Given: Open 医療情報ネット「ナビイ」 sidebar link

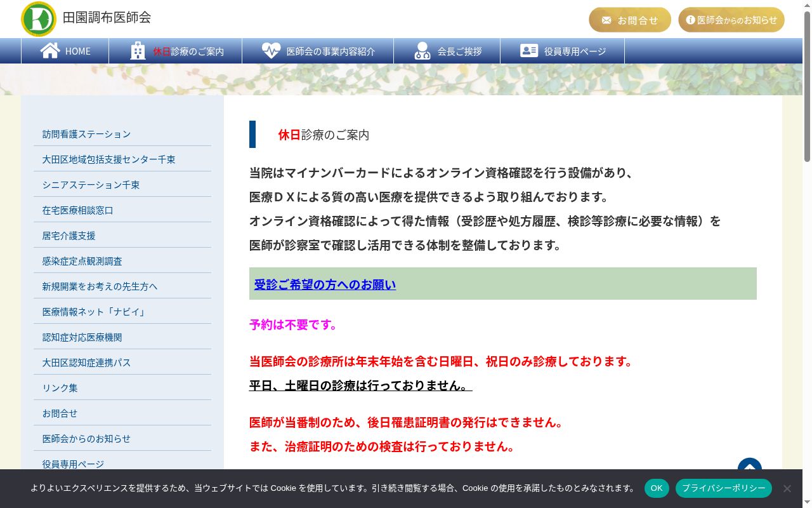Looking at the screenshot, I should pyautogui.click(x=122, y=312).
